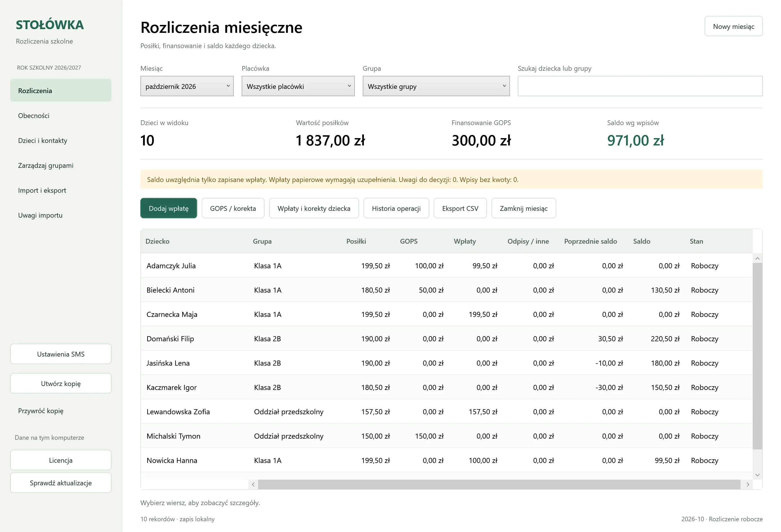Select the Michalski Tymon row

[447, 436]
